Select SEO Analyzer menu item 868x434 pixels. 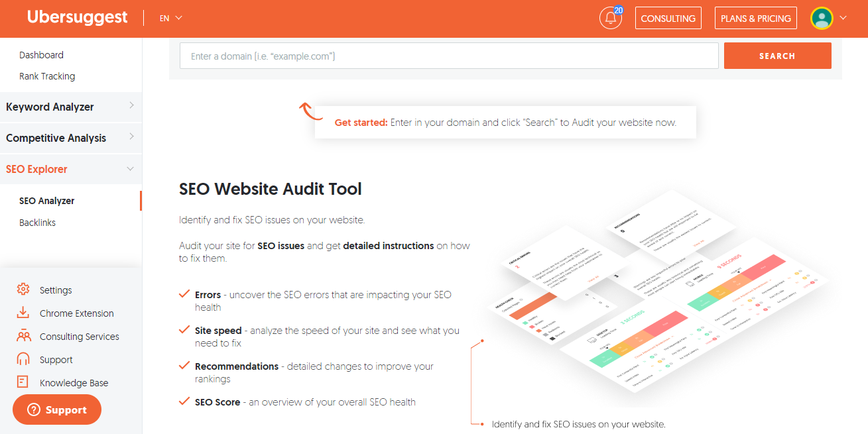coord(46,201)
